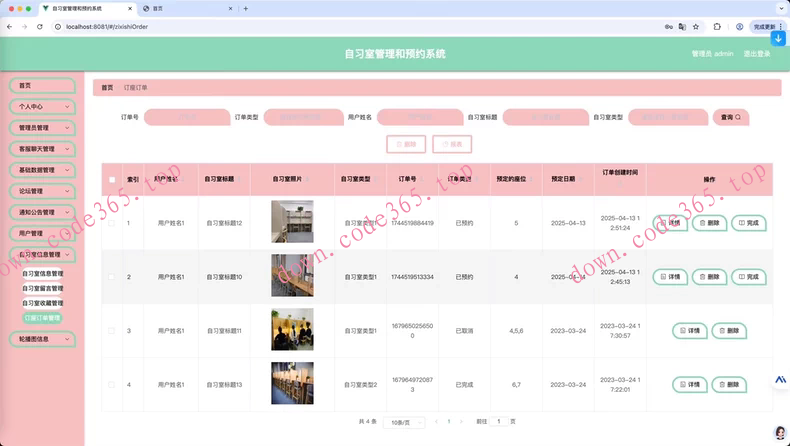790x446 pixels.
Task: Delete the row with 自习室标题11
Action: point(729,331)
